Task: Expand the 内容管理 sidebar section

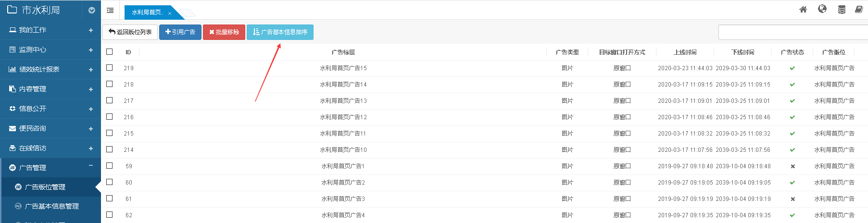Action: (91, 89)
